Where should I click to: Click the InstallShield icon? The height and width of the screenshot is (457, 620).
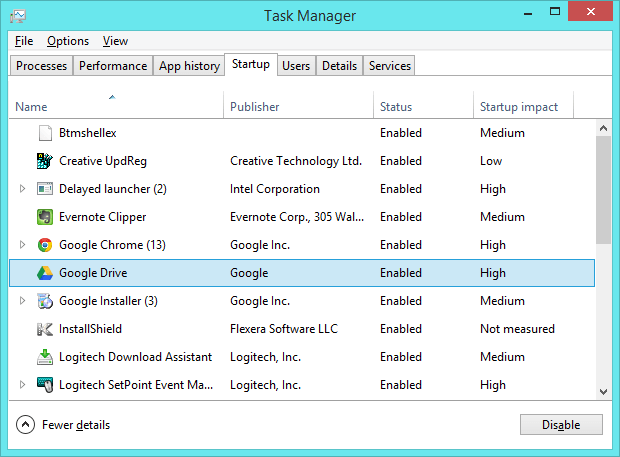(45, 329)
